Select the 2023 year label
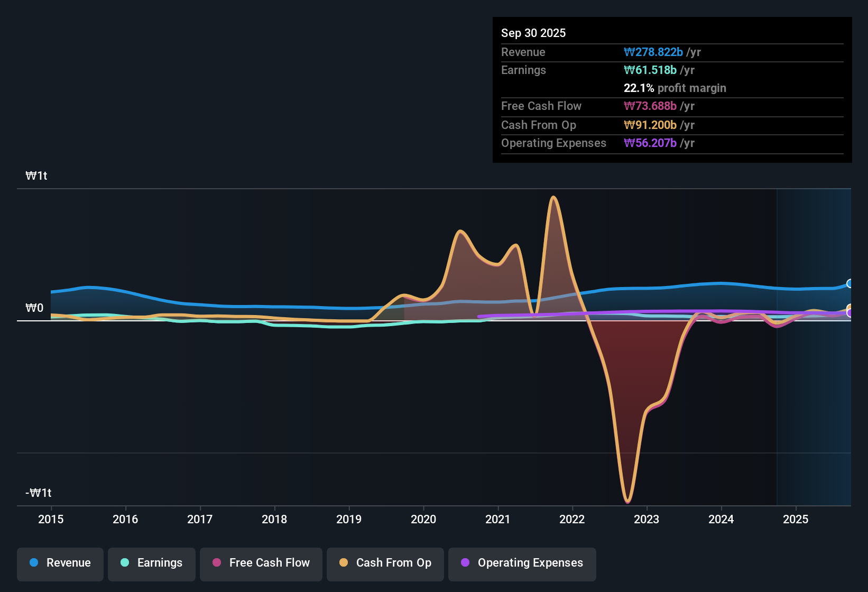This screenshot has height=592, width=868. point(647,520)
